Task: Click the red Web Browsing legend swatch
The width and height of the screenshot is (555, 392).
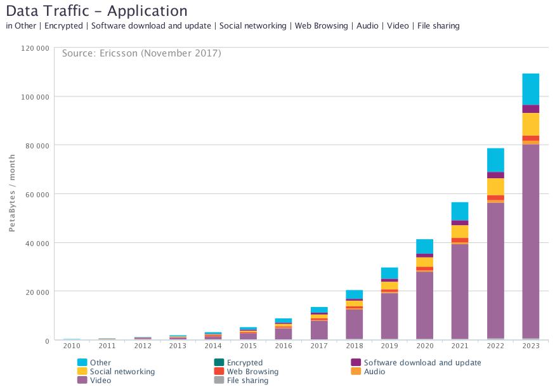Action: [x=219, y=372]
